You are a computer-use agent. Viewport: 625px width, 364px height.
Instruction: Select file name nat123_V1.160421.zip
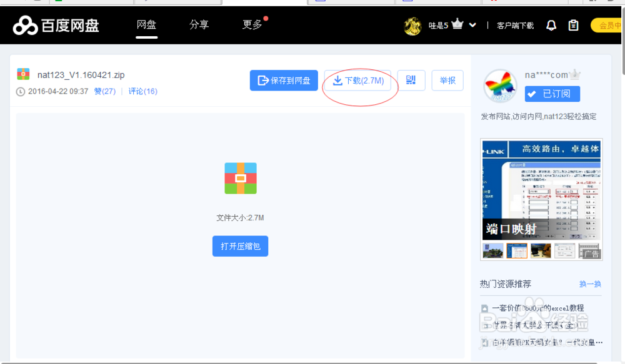click(81, 75)
